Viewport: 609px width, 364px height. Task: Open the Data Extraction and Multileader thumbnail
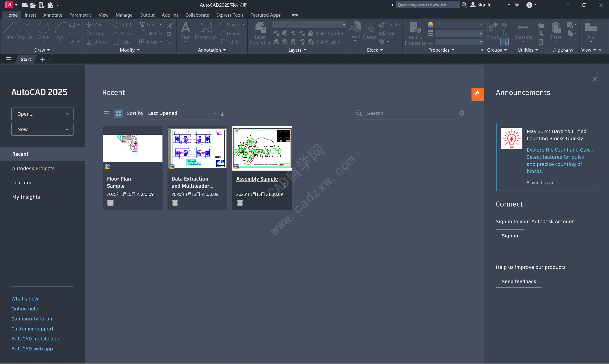click(x=197, y=148)
